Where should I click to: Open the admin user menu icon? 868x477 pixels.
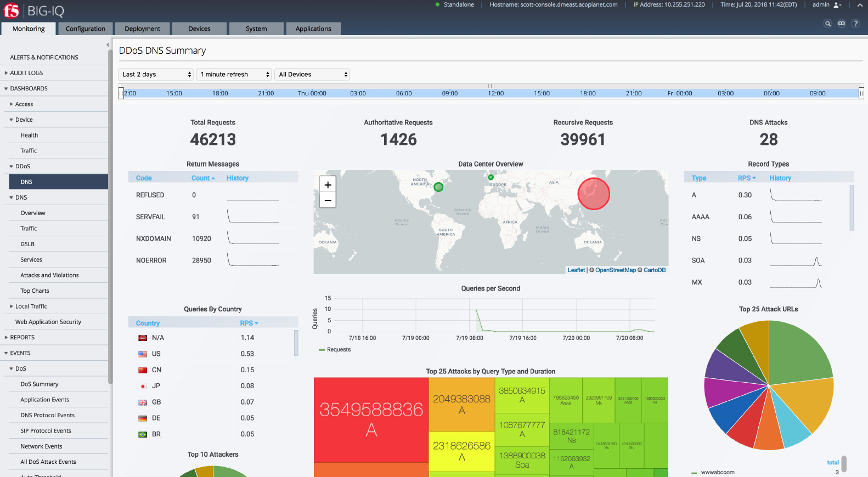pyautogui.click(x=837, y=5)
